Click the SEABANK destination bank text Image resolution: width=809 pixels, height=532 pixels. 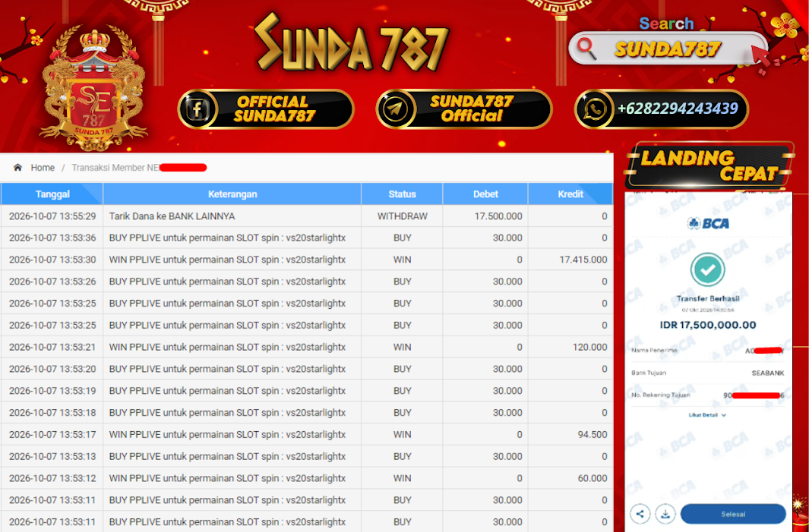pyautogui.click(x=768, y=373)
